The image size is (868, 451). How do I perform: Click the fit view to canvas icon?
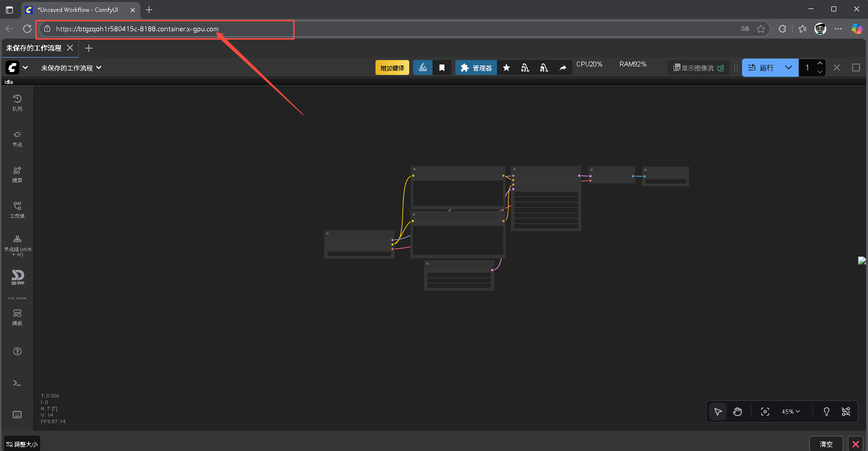[765, 412]
